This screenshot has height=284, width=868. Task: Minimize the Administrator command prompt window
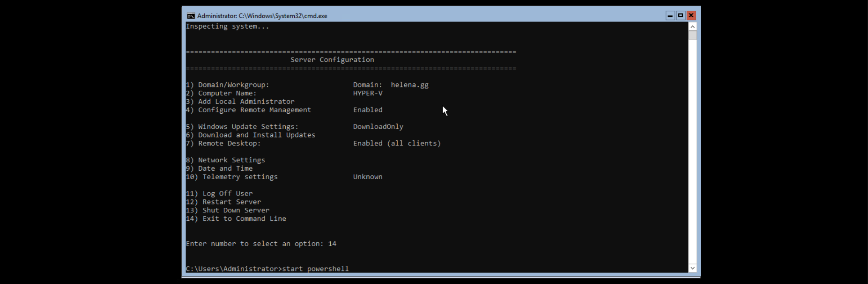tap(670, 16)
